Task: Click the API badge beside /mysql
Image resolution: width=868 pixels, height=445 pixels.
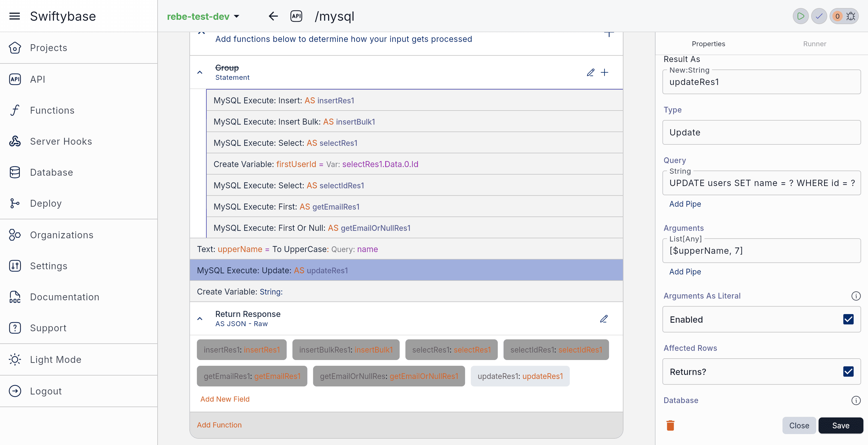Action: click(296, 16)
